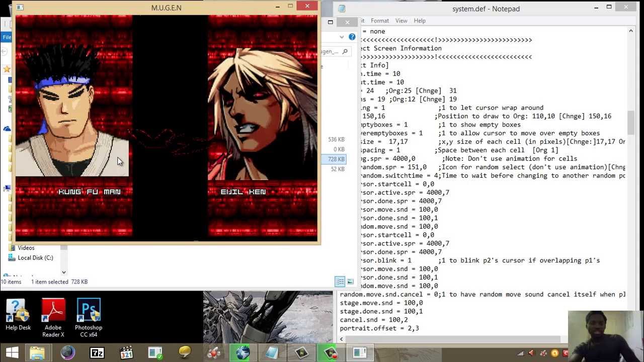Click the 'EVIL KEN' name label
644x362 pixels.
point(243,192)
